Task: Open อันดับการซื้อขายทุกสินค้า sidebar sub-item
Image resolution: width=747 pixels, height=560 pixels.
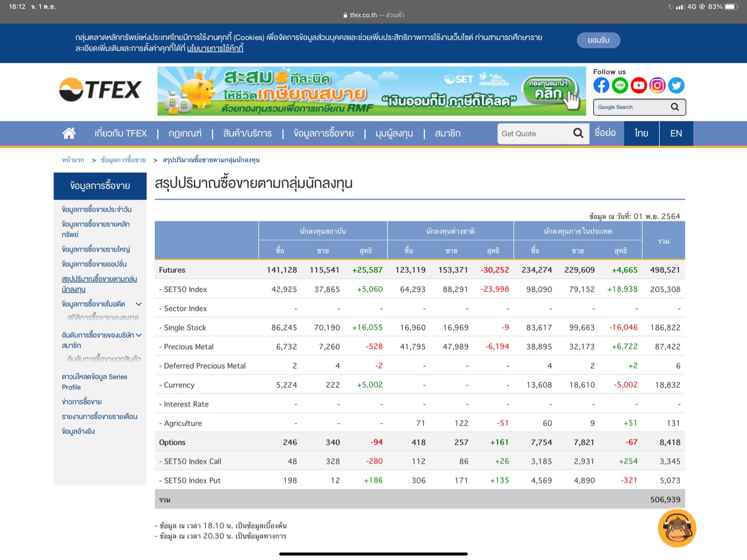Action: coord(104,359)
